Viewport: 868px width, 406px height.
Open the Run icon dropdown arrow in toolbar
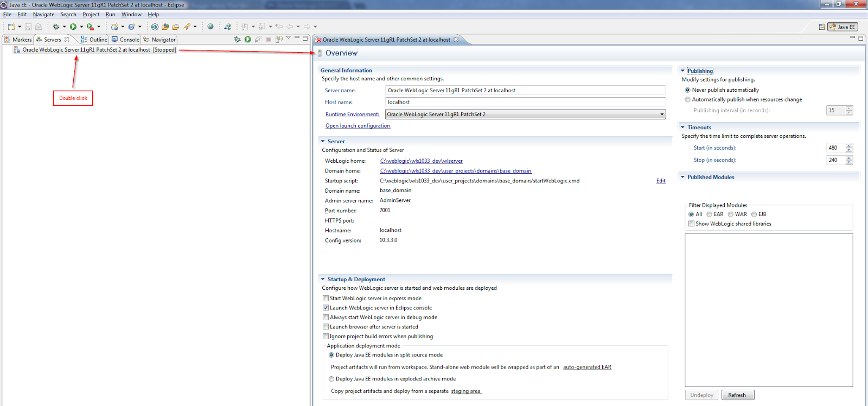pyautogui.click(x=81, y=27)
